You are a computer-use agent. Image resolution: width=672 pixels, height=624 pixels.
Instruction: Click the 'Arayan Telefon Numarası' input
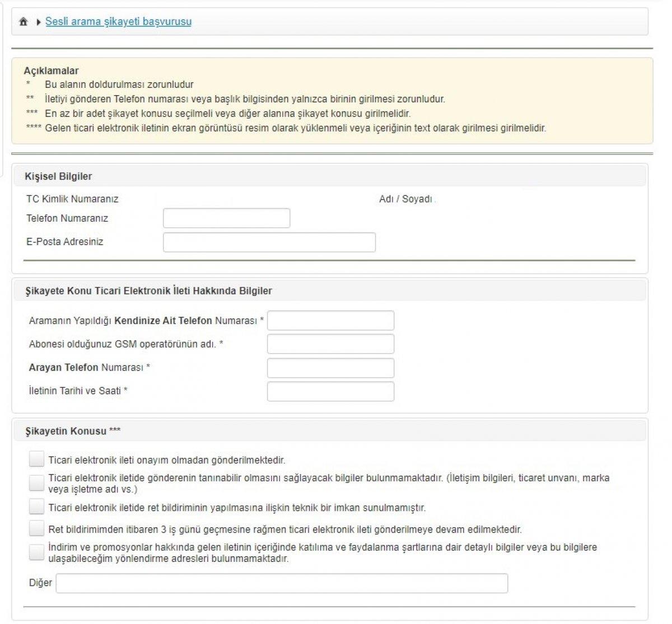pyautogui.click(x=330, y=368)
